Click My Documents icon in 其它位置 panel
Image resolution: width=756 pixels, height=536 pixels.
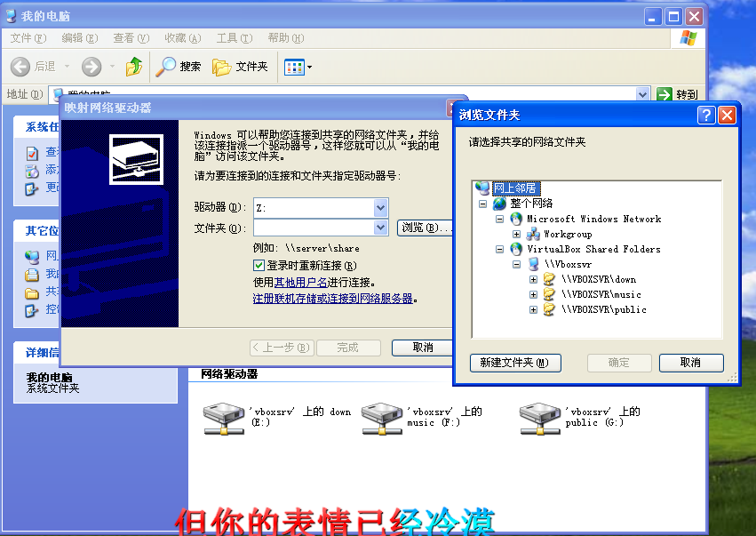32,275
